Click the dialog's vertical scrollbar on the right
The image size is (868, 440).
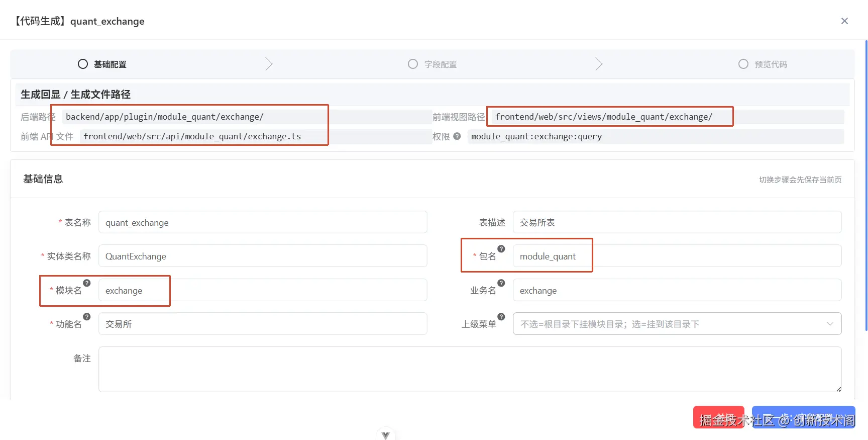click(x=866, y=185)
